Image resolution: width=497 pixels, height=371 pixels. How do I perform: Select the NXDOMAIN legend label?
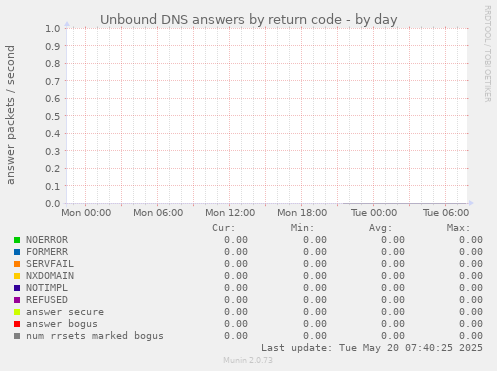[50, 276]
